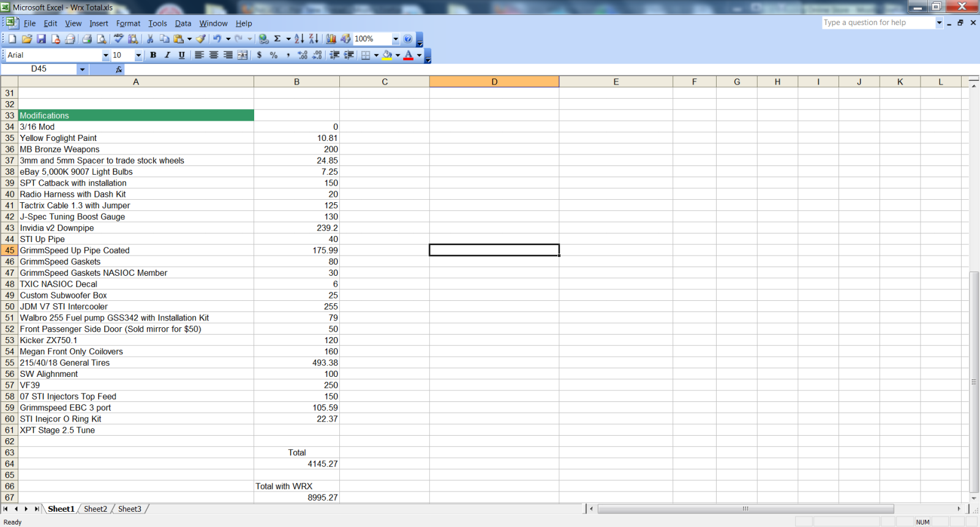Image resolution: width=980 pixels, height=527 pixels.
Task: Apply currency style with dollar sign
Action: [x=260, y=55]
